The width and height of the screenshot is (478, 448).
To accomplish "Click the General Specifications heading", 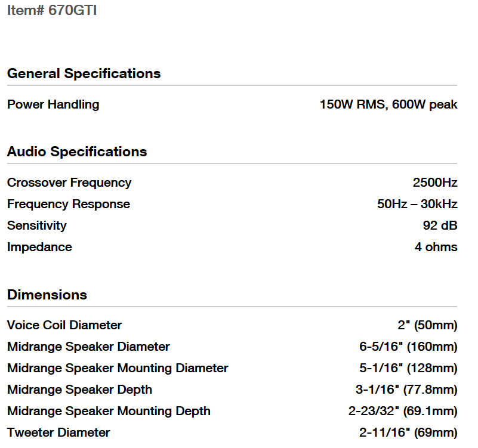I will tap(84, 73).
